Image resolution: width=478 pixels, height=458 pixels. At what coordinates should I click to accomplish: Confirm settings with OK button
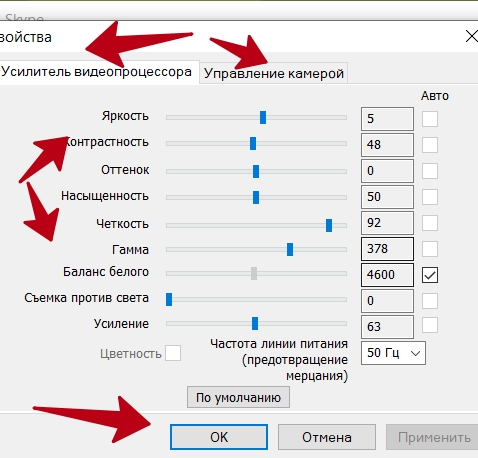coord(219,437)
